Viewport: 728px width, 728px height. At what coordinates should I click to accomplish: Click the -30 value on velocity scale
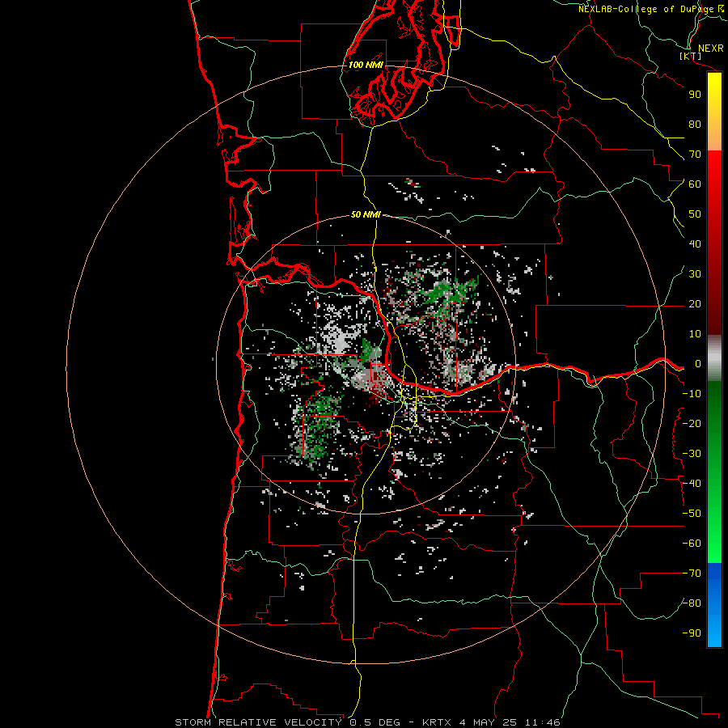pos(692,454)
